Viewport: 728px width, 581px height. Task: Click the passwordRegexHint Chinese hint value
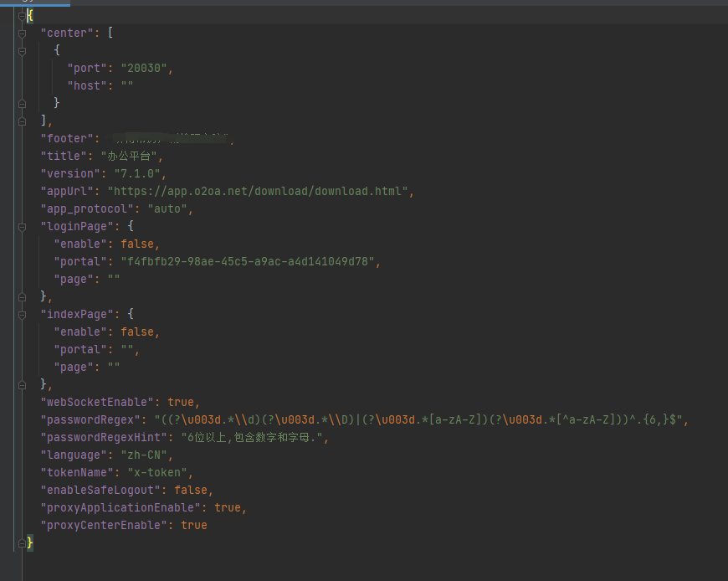tap(252, 438)
